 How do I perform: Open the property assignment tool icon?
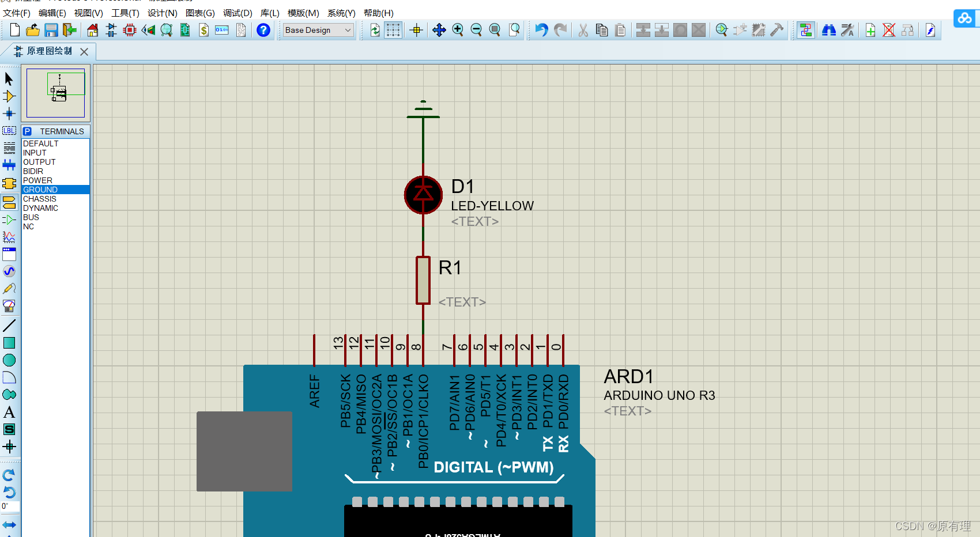[847, 30]
